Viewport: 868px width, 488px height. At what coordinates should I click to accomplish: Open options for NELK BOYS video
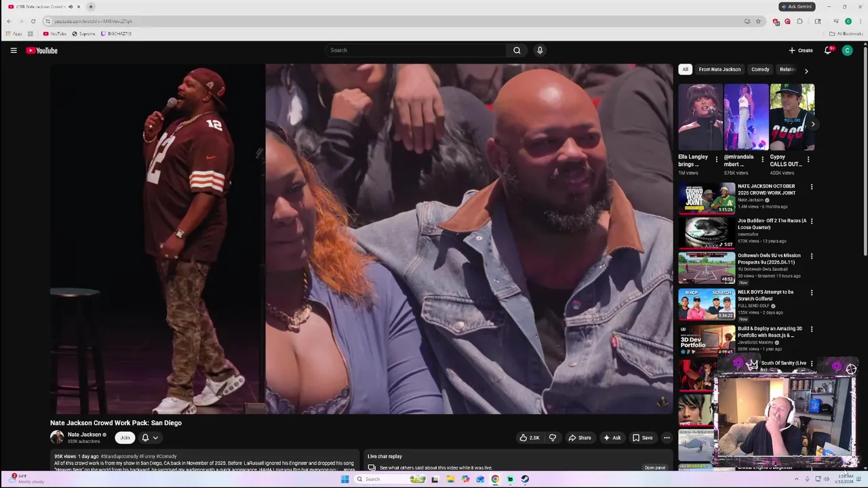point(811,293)
